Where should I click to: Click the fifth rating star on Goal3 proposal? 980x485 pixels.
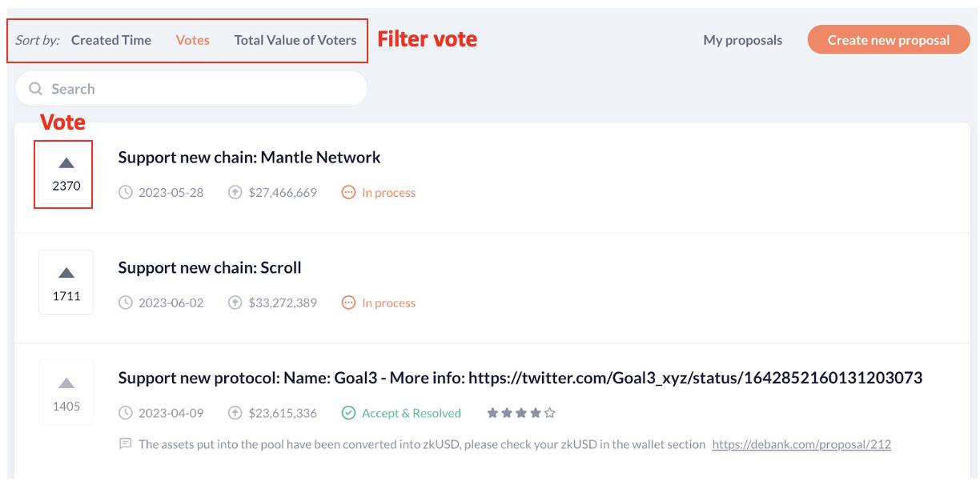coord(550,414)
